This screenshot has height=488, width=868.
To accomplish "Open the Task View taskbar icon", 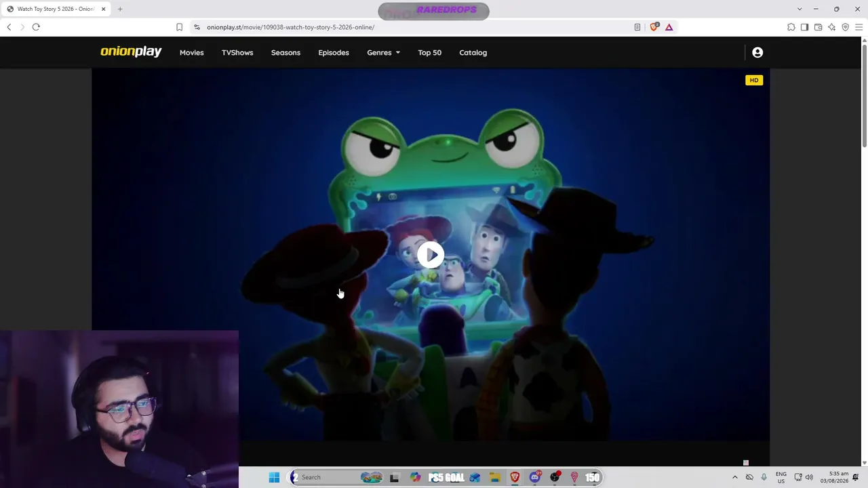I will (x=394, y=477).
